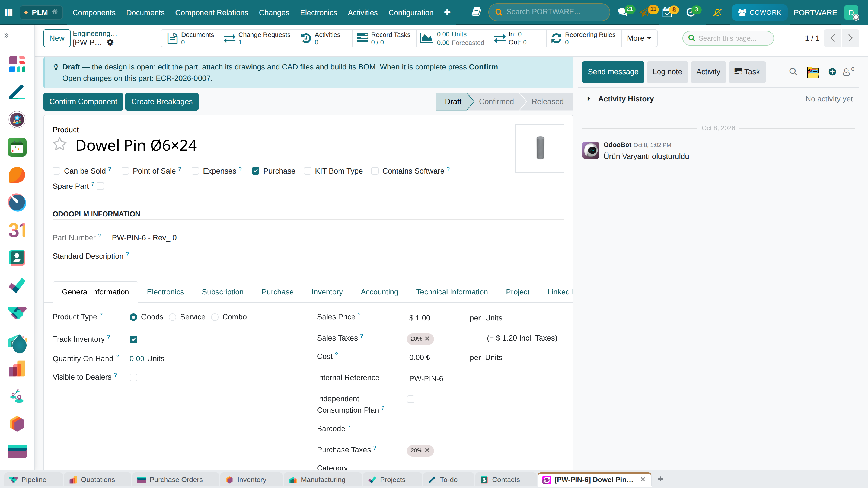Focus the Search this page field
Viewport: 868px width, 488px height.
(x=728, y=38)
